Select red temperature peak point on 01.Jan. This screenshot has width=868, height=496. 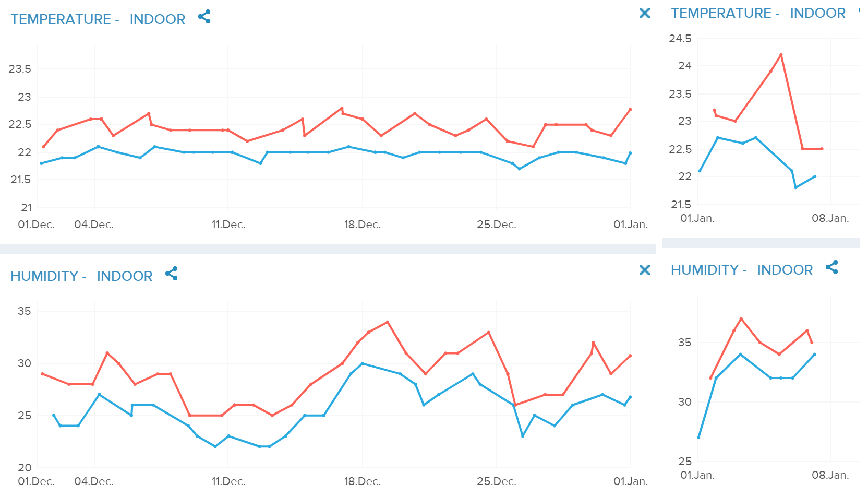tap(630, 110)
